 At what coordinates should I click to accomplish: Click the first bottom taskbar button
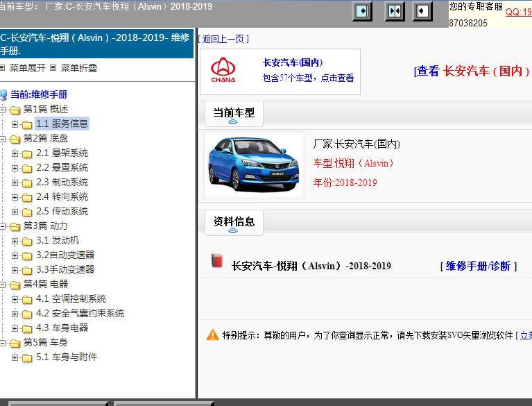coord(58,404)
